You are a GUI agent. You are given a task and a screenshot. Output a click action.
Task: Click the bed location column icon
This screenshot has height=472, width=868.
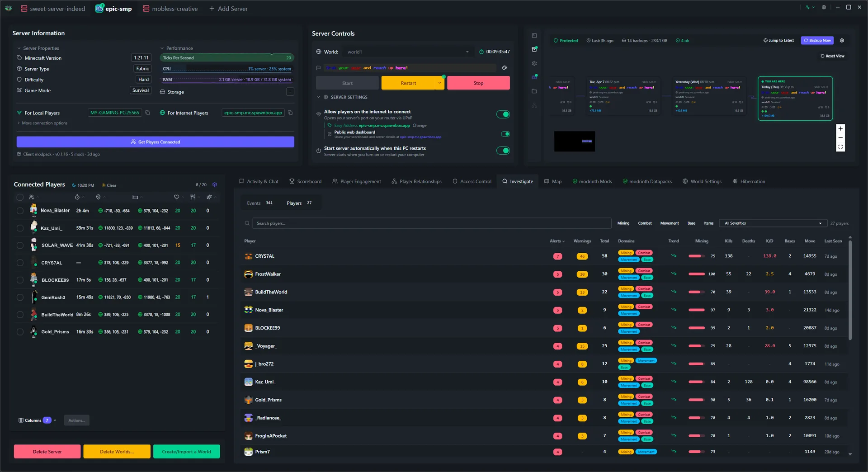coord(135,197)
